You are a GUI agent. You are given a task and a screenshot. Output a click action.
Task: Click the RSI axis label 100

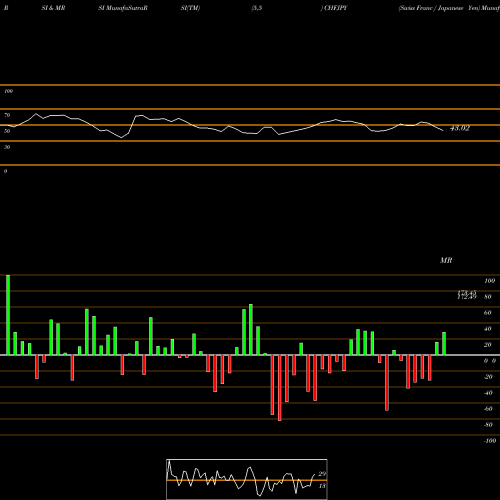(x=9, y=91)
